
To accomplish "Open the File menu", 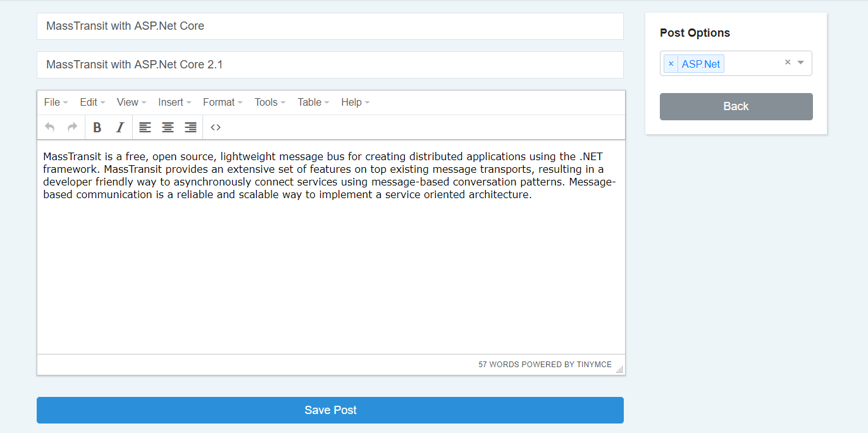I will point(56,102).
